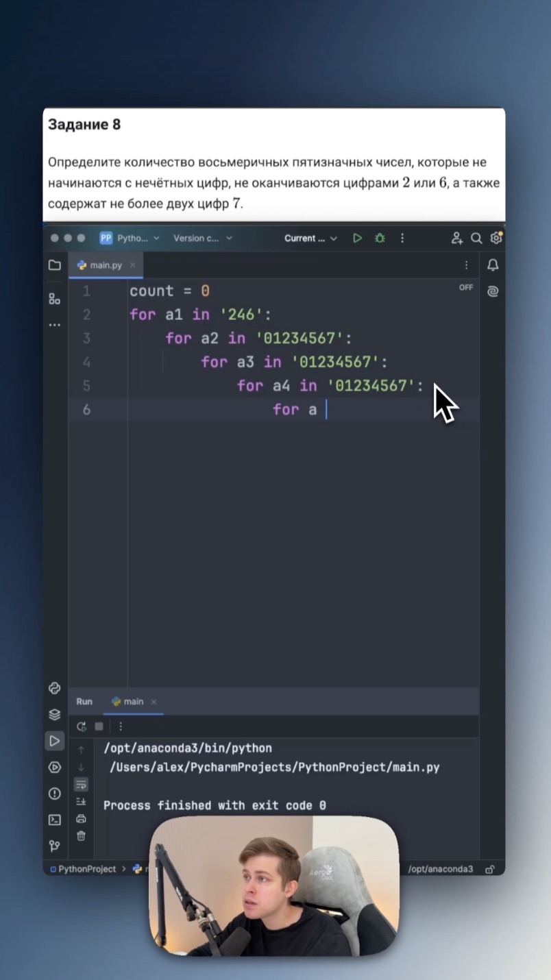551x980 pixels.
Task: Open Search Everywhere magnifier
Action: [x=476, y=238]
